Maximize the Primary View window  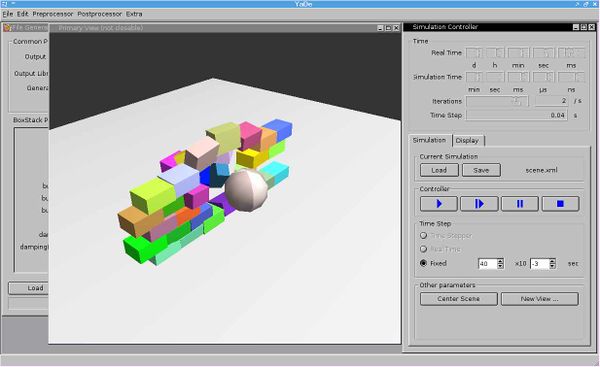click(x=388, y=28)
